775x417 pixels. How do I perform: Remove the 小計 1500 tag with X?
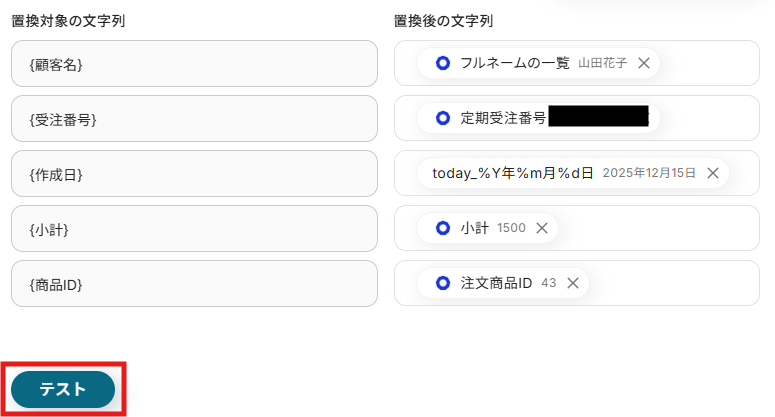[542, 228]
